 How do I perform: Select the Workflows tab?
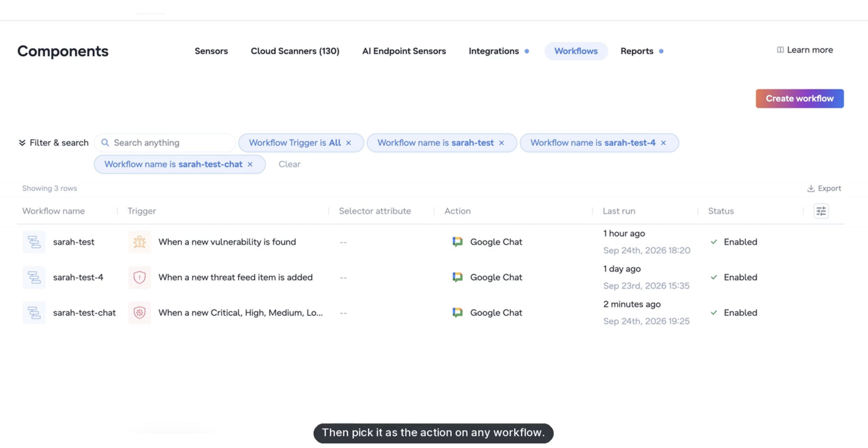tap(576, 51)
